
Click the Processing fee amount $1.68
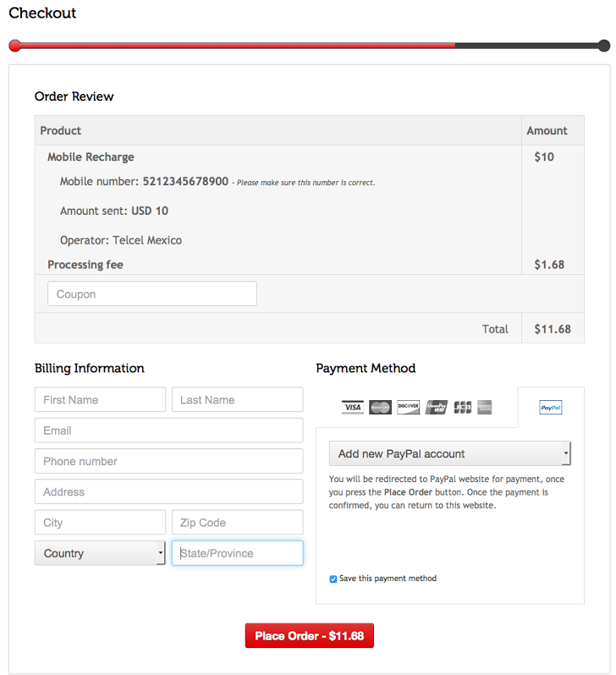tap(549, 264)
